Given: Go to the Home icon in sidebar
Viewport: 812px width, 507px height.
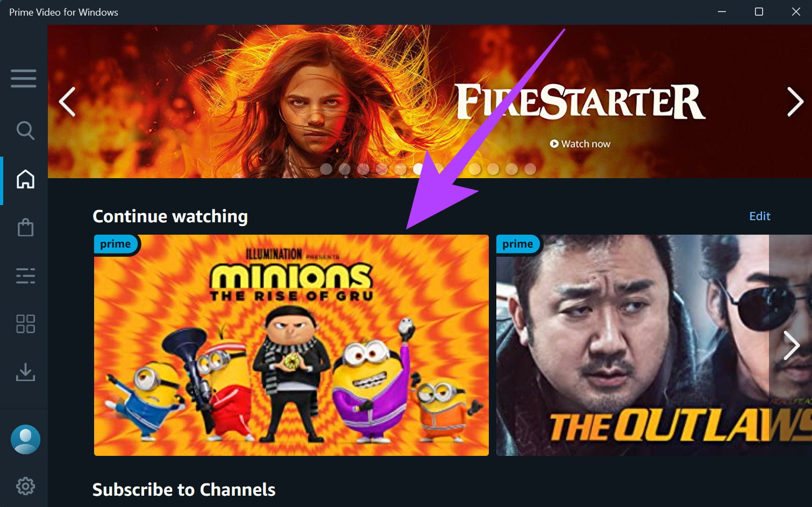Looking at the screenshot, I should coord(25,179).
